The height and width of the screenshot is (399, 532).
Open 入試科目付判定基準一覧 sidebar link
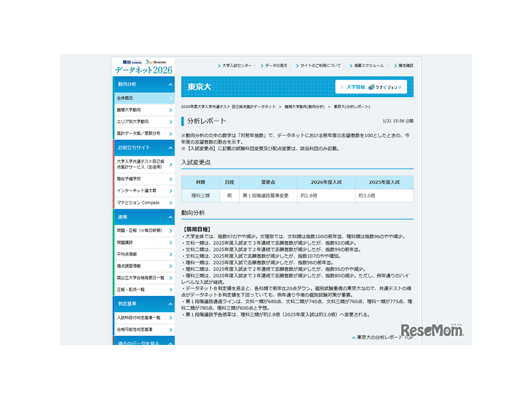138,317
